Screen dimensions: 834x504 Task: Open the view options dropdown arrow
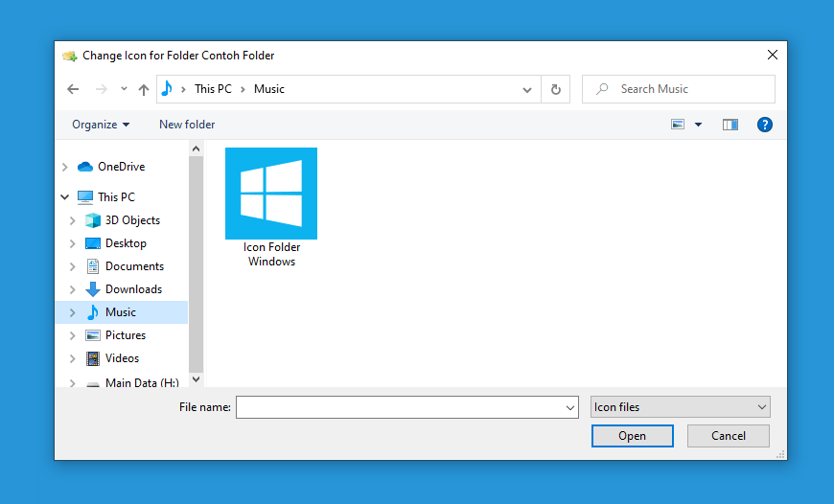(699, 125)
